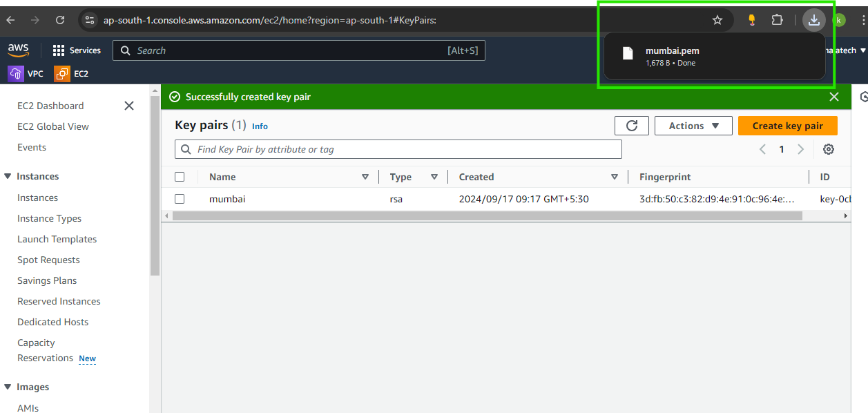
Task: Open the EC2 shortcut icon
Action: 62,73
